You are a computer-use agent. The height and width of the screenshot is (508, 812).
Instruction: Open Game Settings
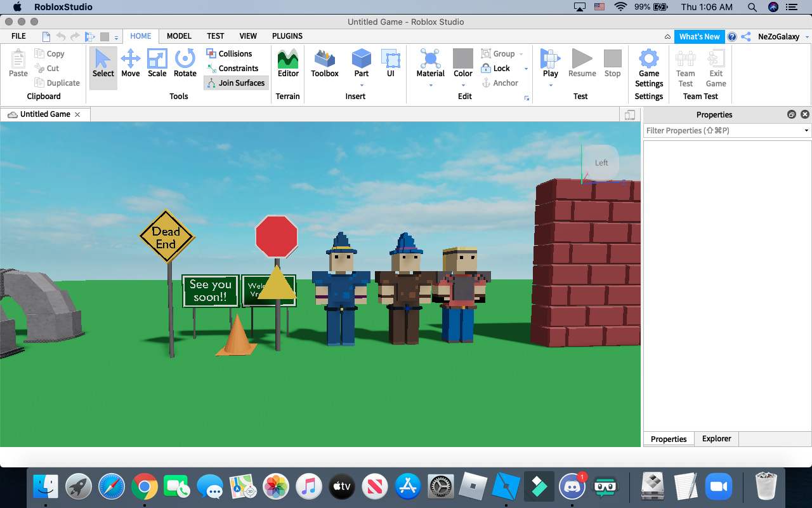pos(648,67)
